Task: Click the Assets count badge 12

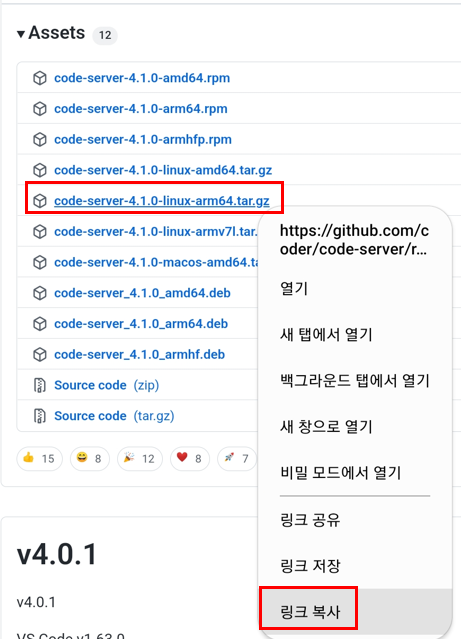Action: (x=105, y=35)
